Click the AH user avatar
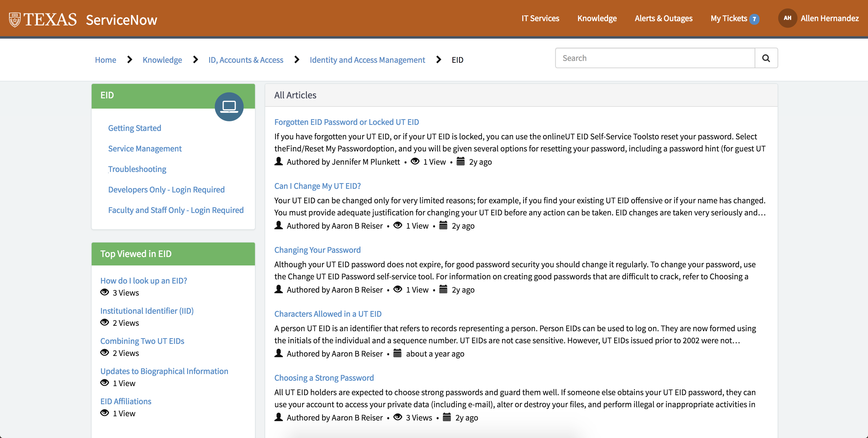This screenshot has width=868, height=438. tap(787, 18)
